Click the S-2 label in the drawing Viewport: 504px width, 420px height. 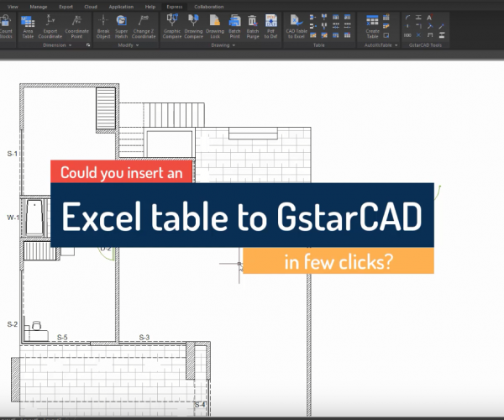pyautogui.click(x=13, y=324)
